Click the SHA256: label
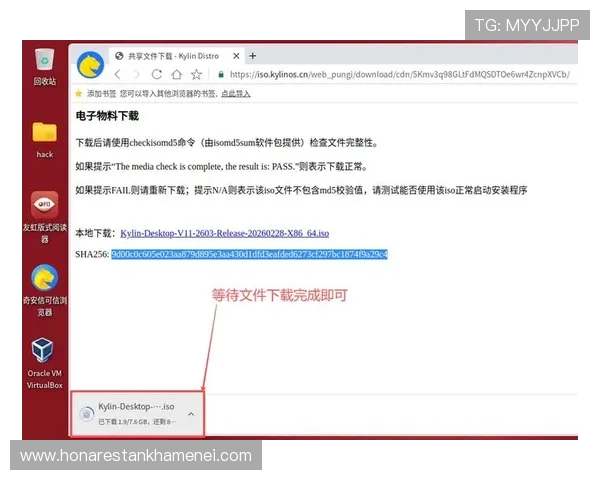Image resolution: width=600 pixels, height=480 pixels. (x=92, y=254)
